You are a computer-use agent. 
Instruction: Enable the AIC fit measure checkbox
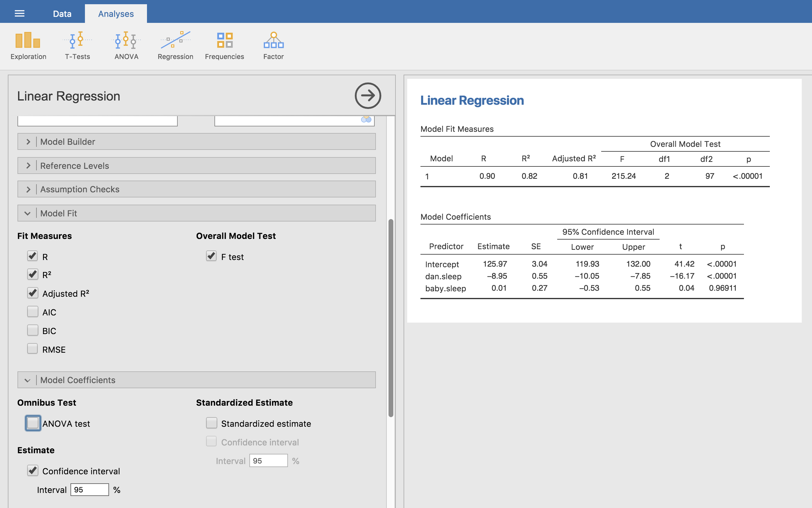[x=33, y=312]
